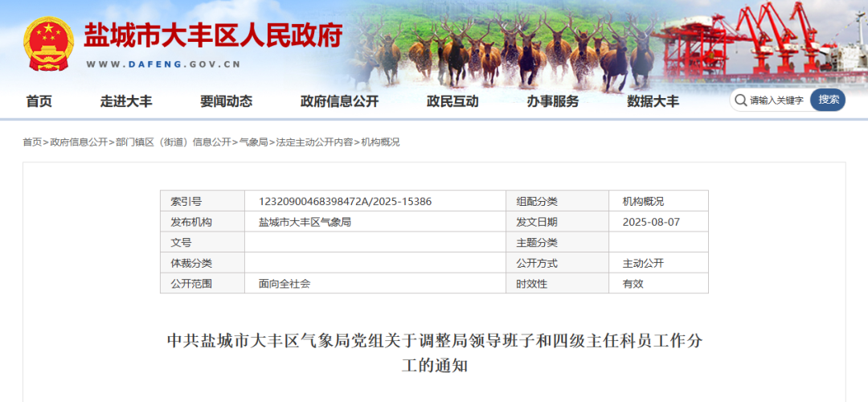Click the site title 盐城市大丰区人民政府
This screenshot has width=868, height=402.
213,36
